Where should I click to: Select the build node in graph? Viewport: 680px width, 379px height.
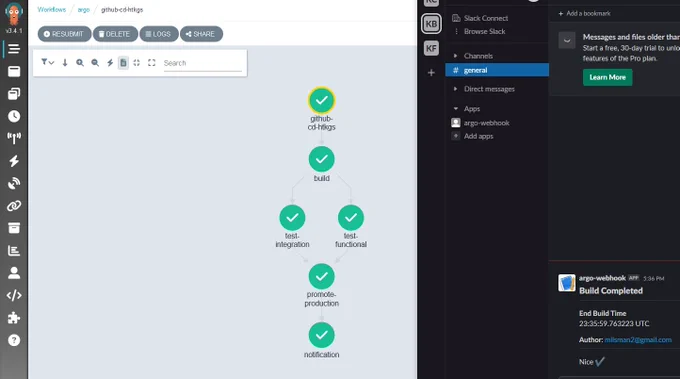coord(321,159)
